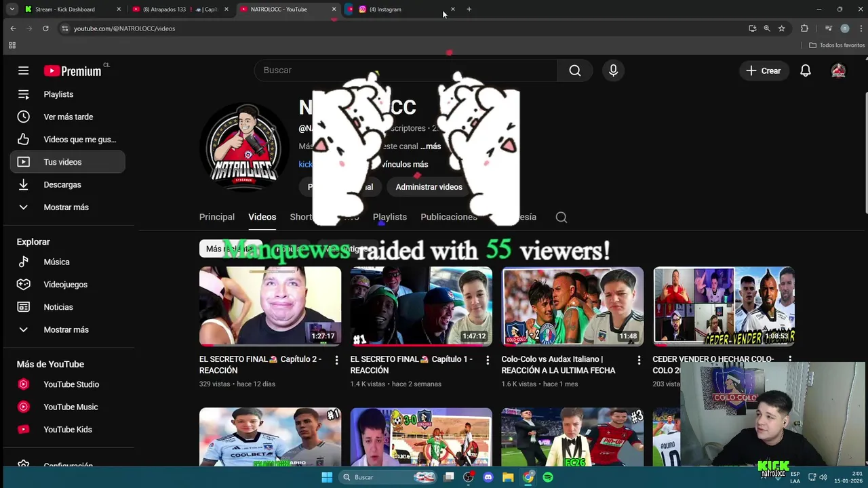Click the Crear button
868x488 pixels.
(764, 70)
